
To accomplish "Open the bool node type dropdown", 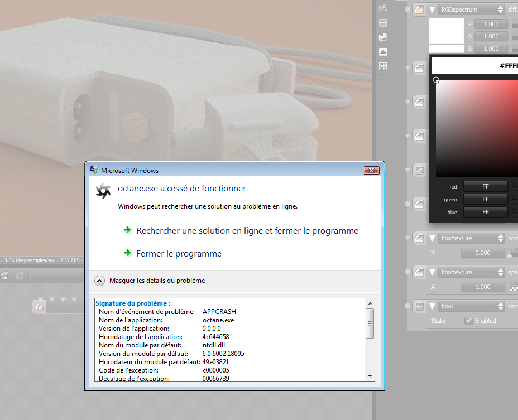I will 472,306.
